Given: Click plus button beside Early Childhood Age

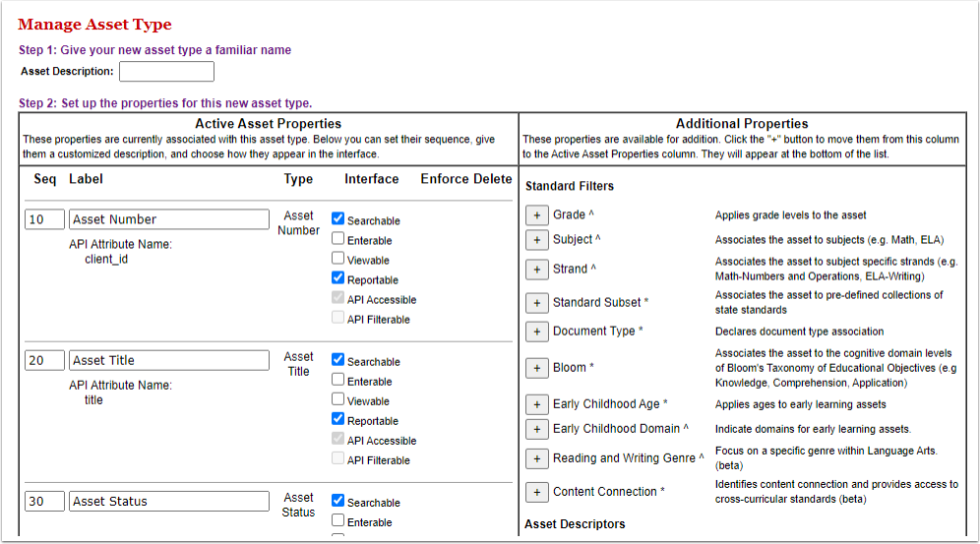Looking at the screenshot, I should tap(537, 404).
